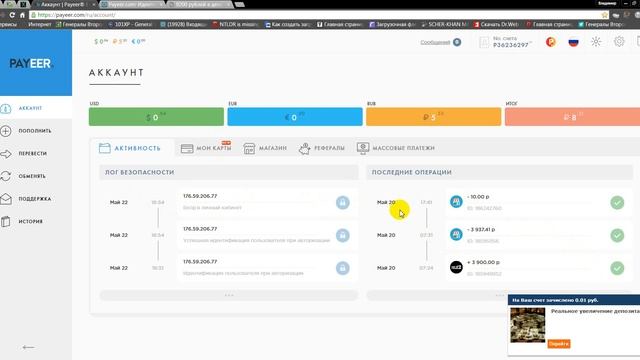Image resolution: width=640 pixels, height=360 pixels.
Task: Click the green USD balance card
Action: tap(156, 117)
